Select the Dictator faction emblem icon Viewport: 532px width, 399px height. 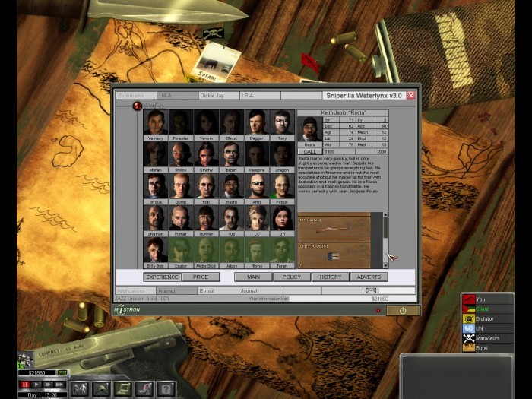(469, 319)
